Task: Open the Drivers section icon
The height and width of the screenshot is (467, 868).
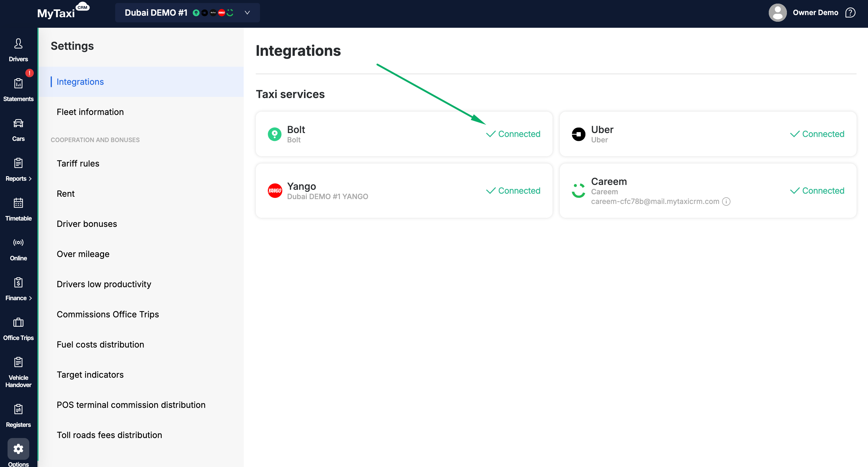Action: coord(18,44)
